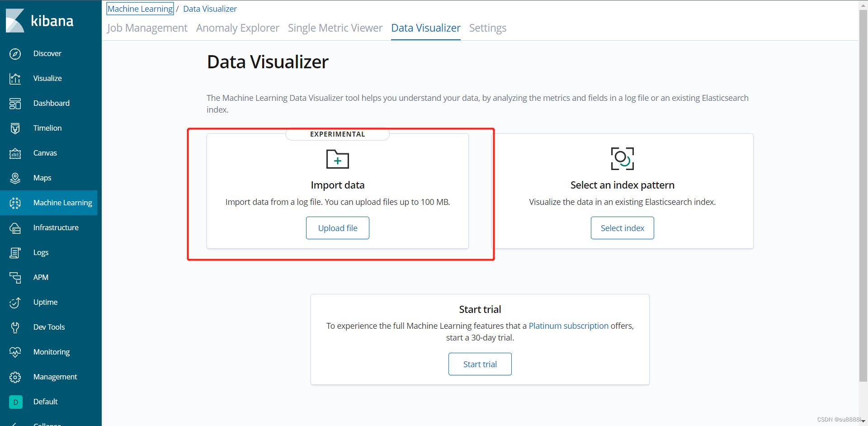Click the Default space label
The image size is (868, 426).
click(45, 402)
